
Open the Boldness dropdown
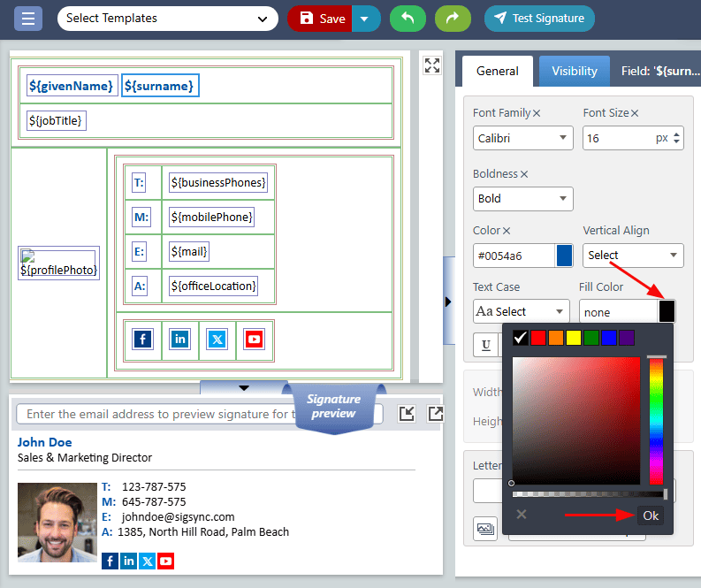pyautogui.click(x=522, y=199)
